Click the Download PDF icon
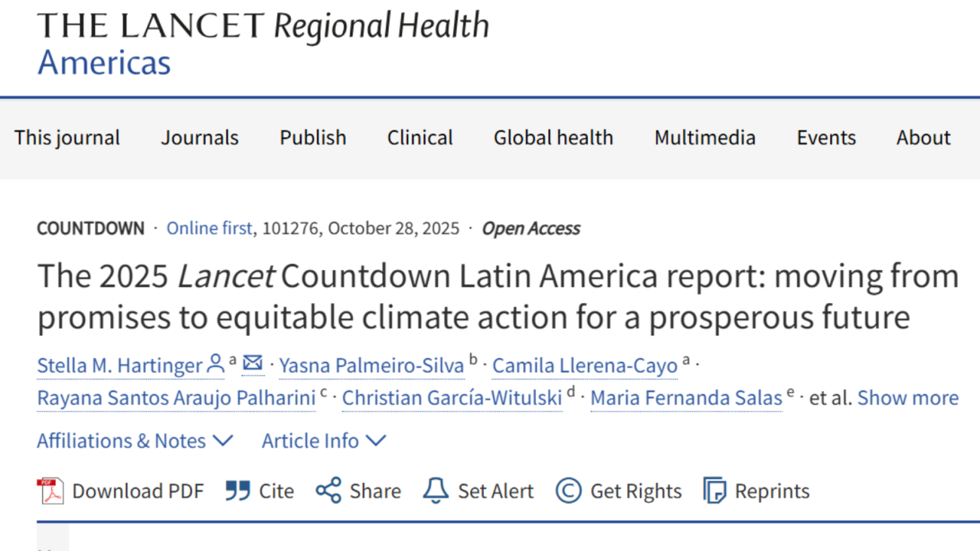 point(51,491)
